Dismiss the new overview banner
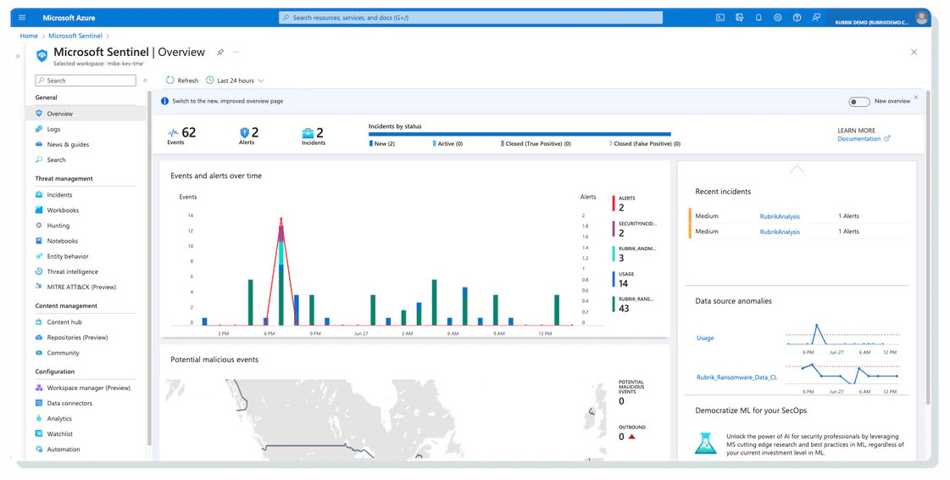950x480 pixels. click(915, 97)
